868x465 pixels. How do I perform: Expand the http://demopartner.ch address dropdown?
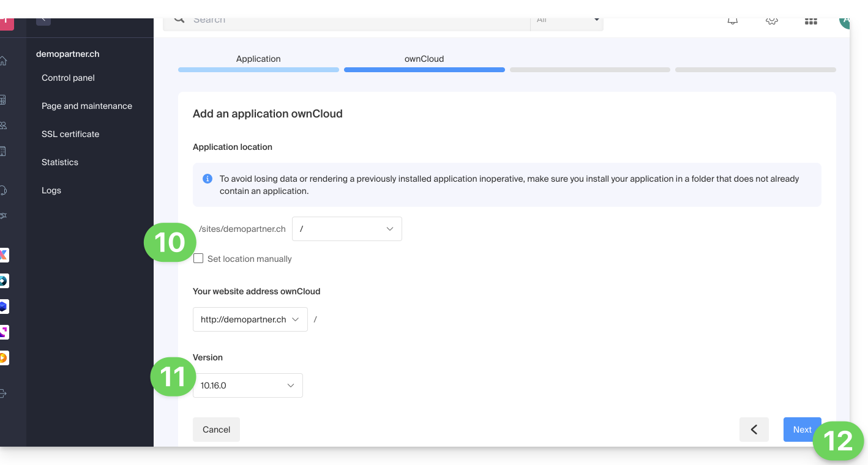click(250, 319)
